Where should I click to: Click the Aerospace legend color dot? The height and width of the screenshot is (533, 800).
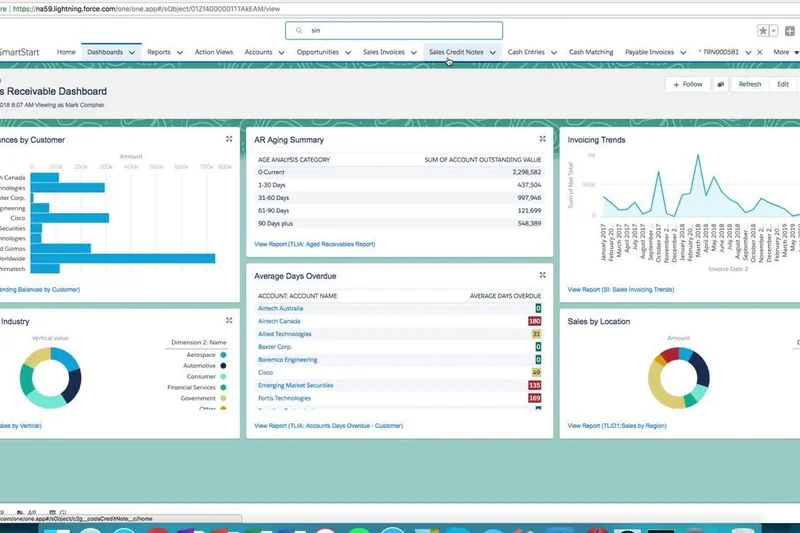(x=223, y=354)
